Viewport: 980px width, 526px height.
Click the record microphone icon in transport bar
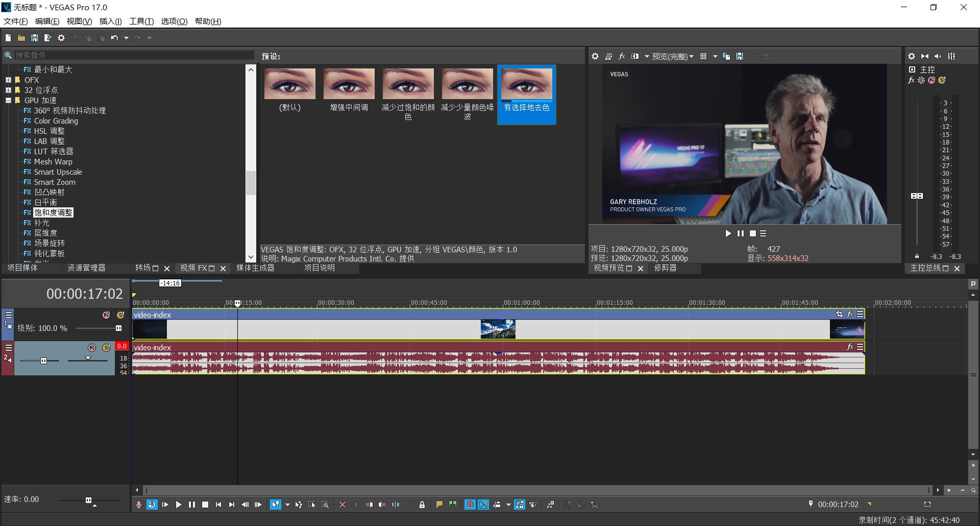tap(139, 505)
